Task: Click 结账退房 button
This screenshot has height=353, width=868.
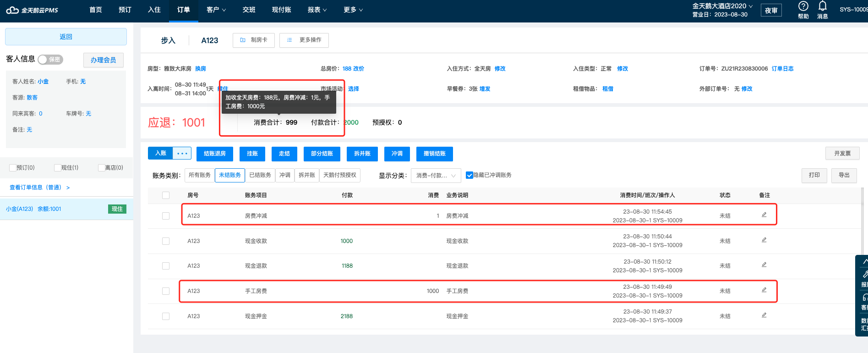Action: 215,154
